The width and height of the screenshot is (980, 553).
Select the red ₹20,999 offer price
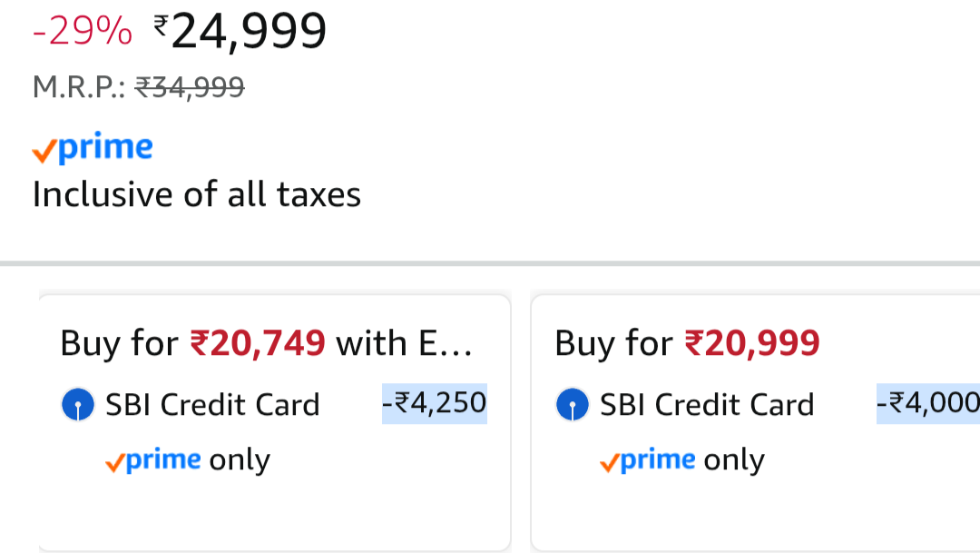click(752, 343)
